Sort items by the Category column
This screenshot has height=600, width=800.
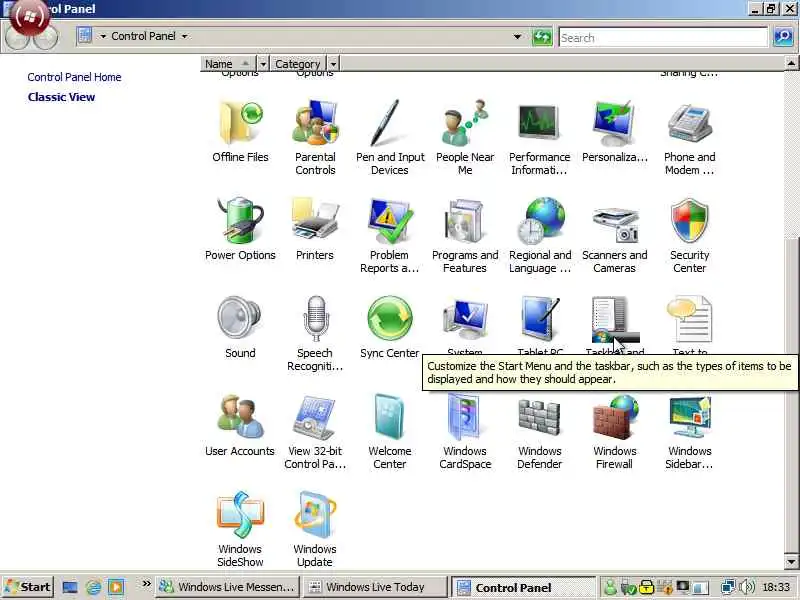coord(297,64)
